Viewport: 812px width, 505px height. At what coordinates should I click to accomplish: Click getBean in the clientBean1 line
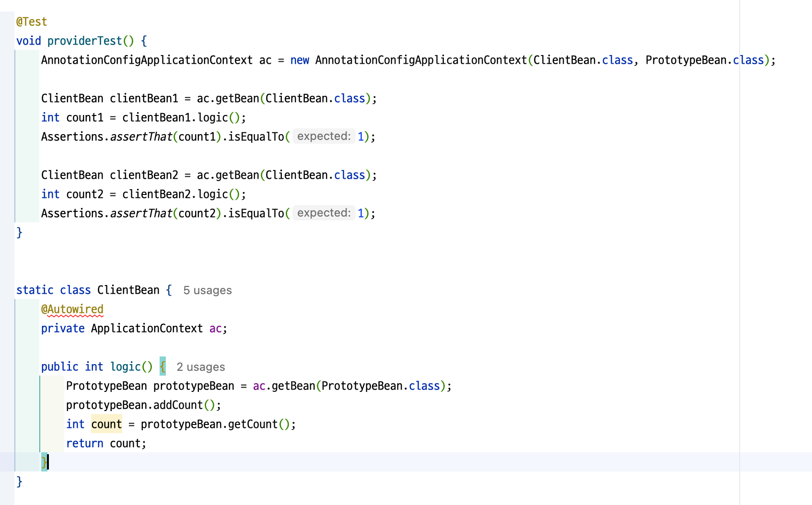[237, 99]
